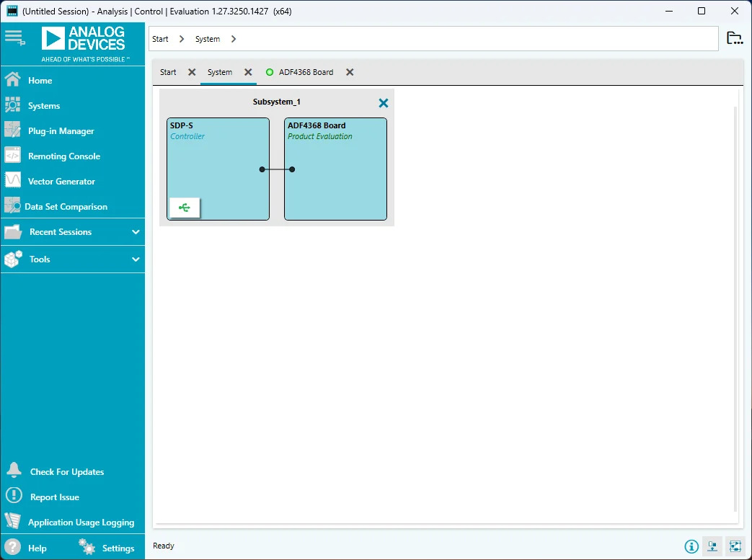
Task: Click the Report Issue exclamation icon
Action: (14, 495)
